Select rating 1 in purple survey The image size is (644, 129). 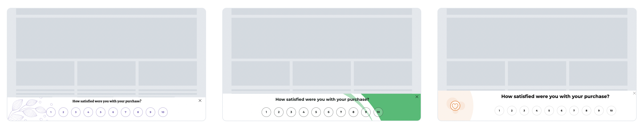click(51, 112)
